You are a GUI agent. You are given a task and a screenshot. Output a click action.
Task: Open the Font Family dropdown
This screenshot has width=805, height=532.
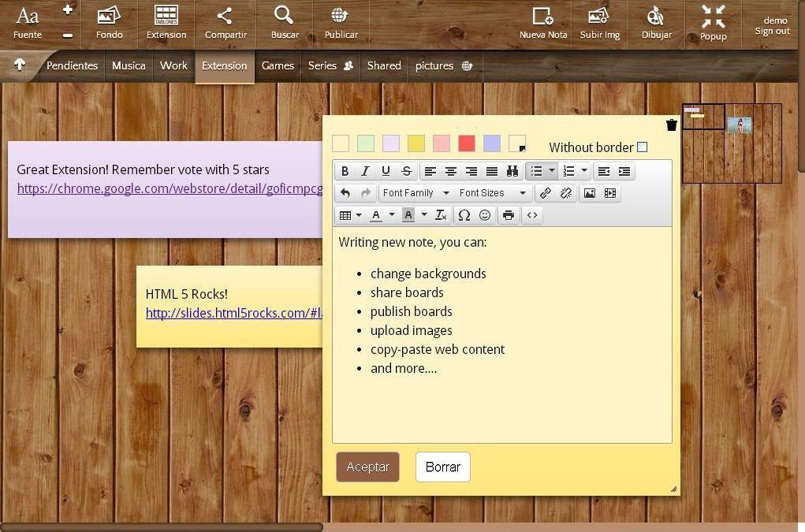pos(416,193)
